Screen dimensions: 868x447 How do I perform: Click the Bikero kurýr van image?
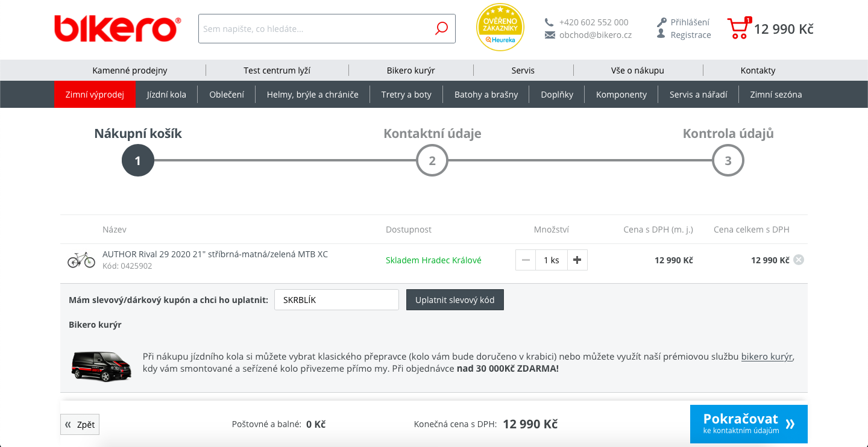coord(101,365)
